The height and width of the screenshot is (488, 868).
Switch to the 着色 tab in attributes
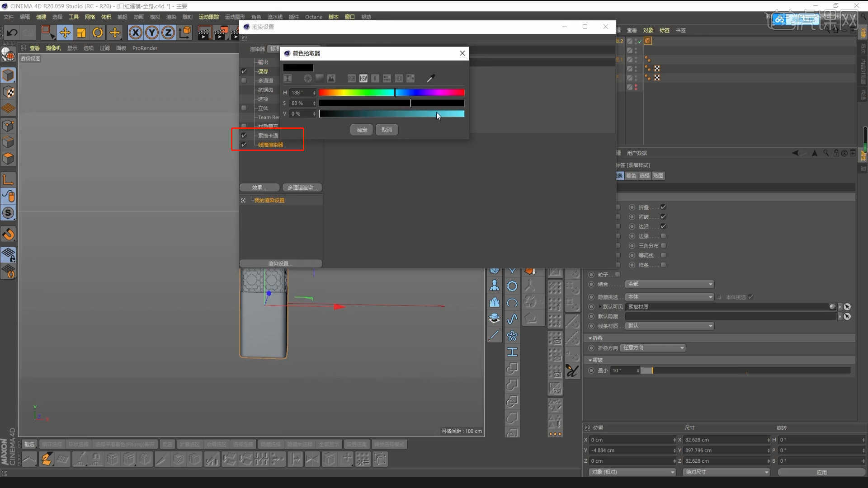coord(631,176)
